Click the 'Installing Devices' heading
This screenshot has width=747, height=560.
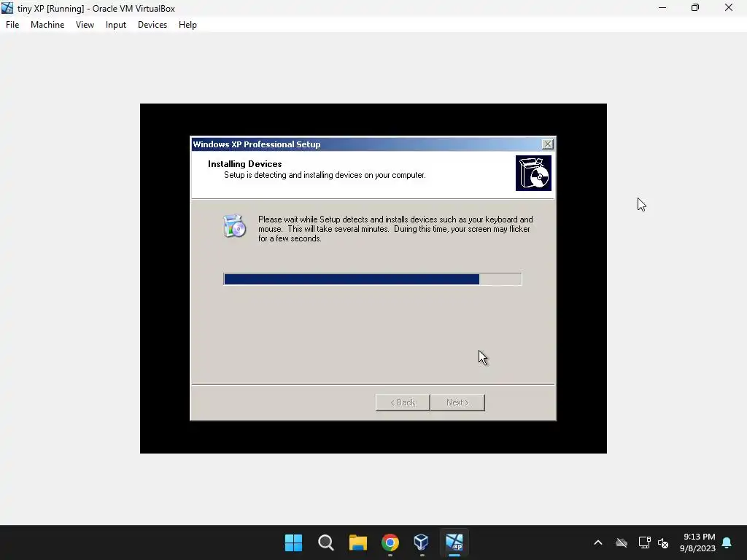[x=245, y=164]
